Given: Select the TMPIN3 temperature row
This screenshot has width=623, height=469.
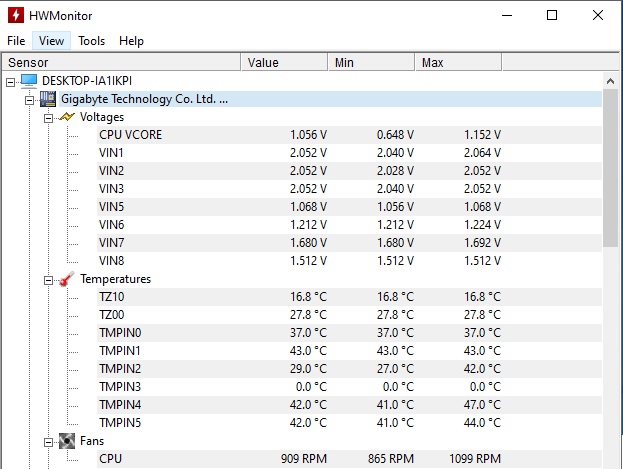Looking at the screenshot, I should tap(350, 387).
